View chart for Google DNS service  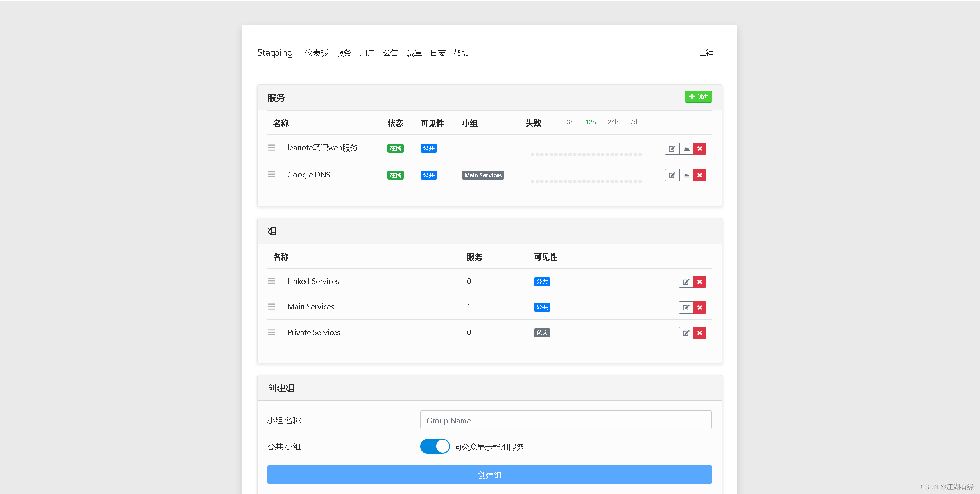point(686,175)
